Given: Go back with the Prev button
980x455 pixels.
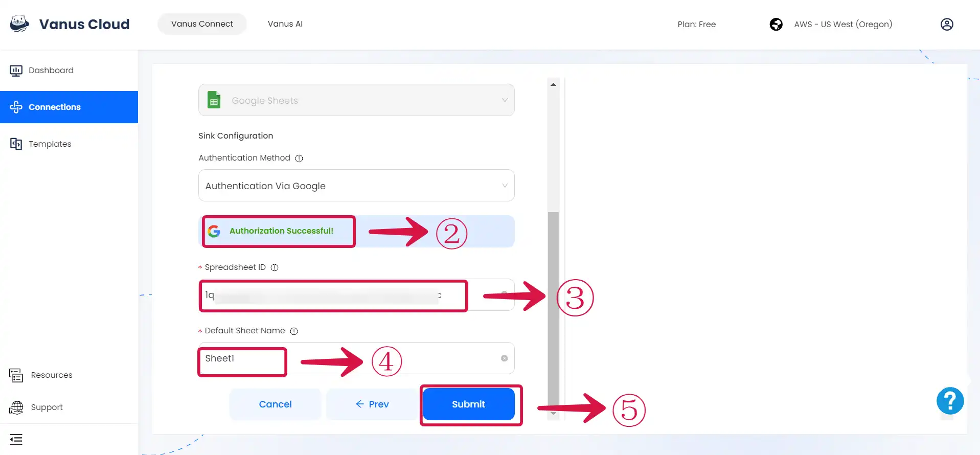Looking at the screenshot, I should coord(372,404).
